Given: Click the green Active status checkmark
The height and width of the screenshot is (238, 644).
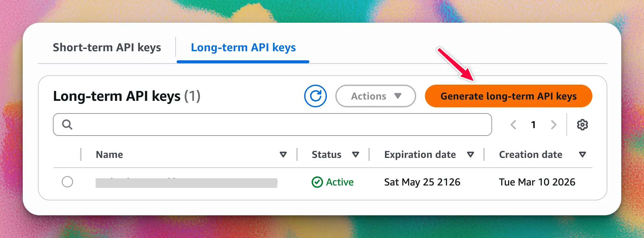Looking at the screenshot, I should pos(317,182).
